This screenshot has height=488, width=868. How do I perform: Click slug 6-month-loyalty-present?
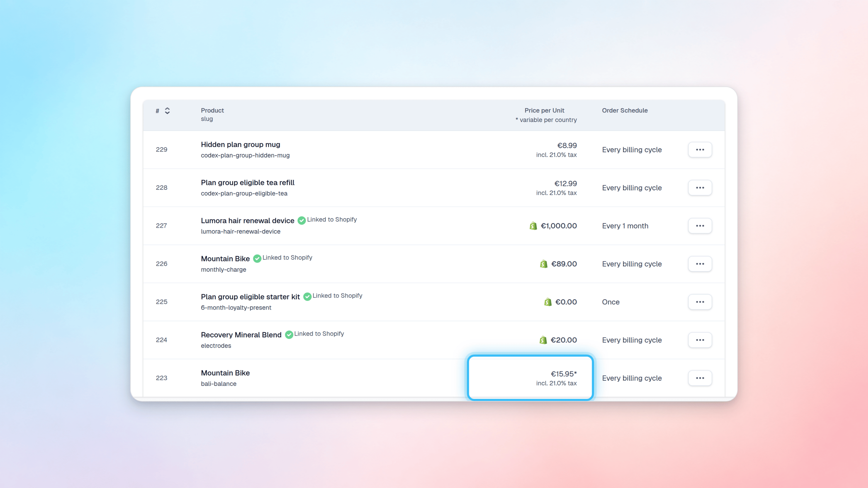pyautogui.click(x=236, y=308)
